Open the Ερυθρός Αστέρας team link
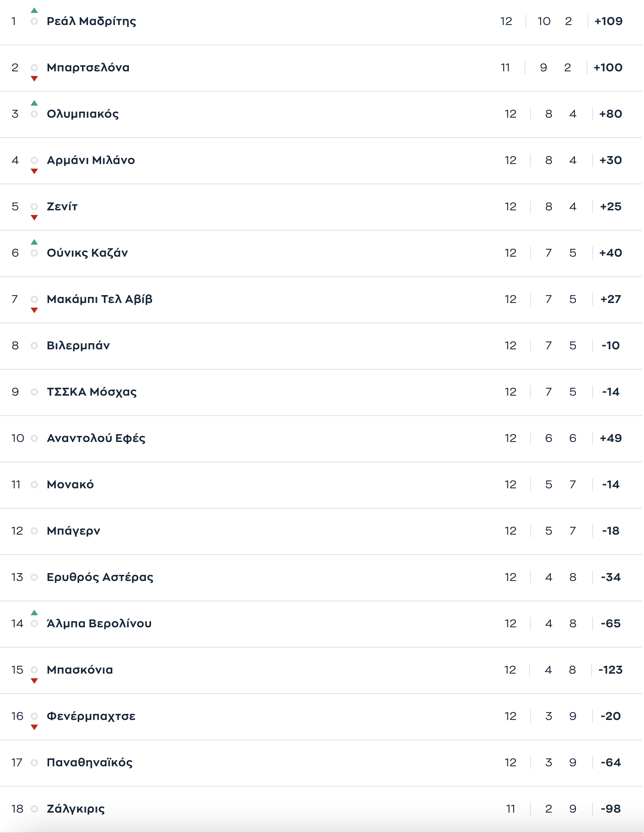The width and height of the screenshot is (644, 833). [100, 577]
